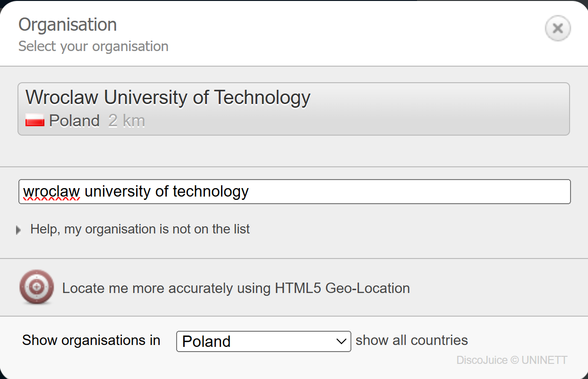Click 'show all countries'
Screen dimensions: 588x379
[x=412, y=340]
